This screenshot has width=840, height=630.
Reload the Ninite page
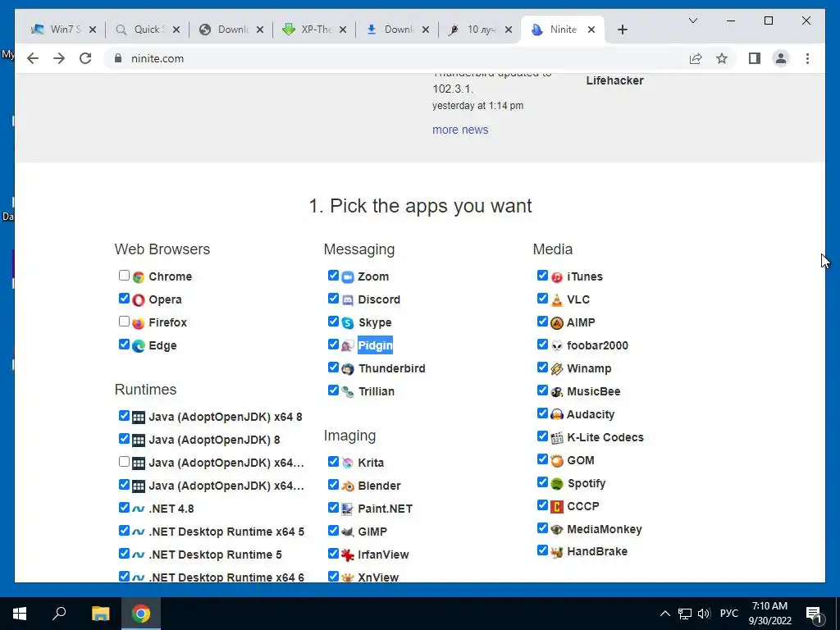click(x=85, y=58)
